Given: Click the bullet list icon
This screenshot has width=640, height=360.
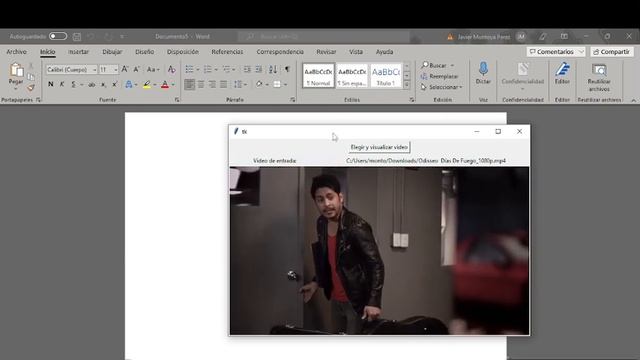Looking at the screenshot, I should point(189,69).
